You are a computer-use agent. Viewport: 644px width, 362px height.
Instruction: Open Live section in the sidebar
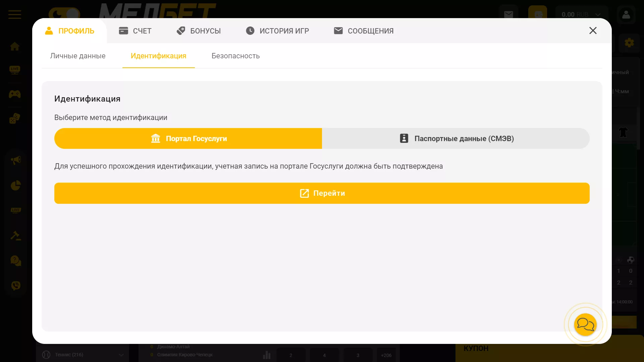click(x=15, y=70)
